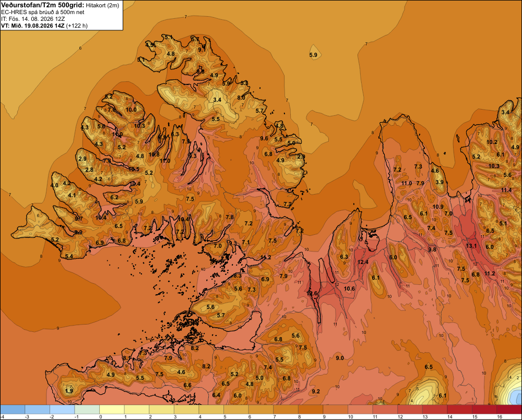Screen dimensions: 522x420
Task: Select the legend swatch between 12 and 13
Action: 410,410
